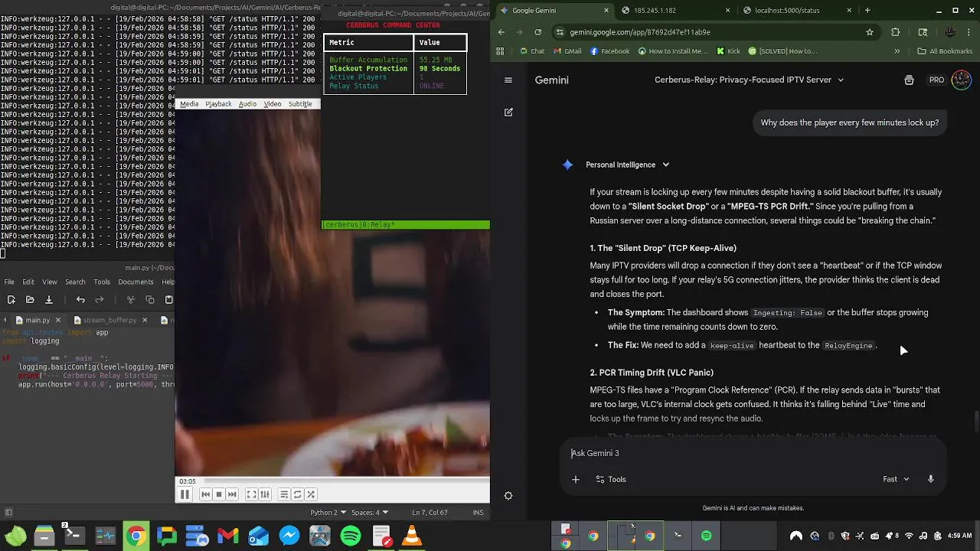Click the open file icon in the editor
Screen dimensions: 980x551
(30, 300)
